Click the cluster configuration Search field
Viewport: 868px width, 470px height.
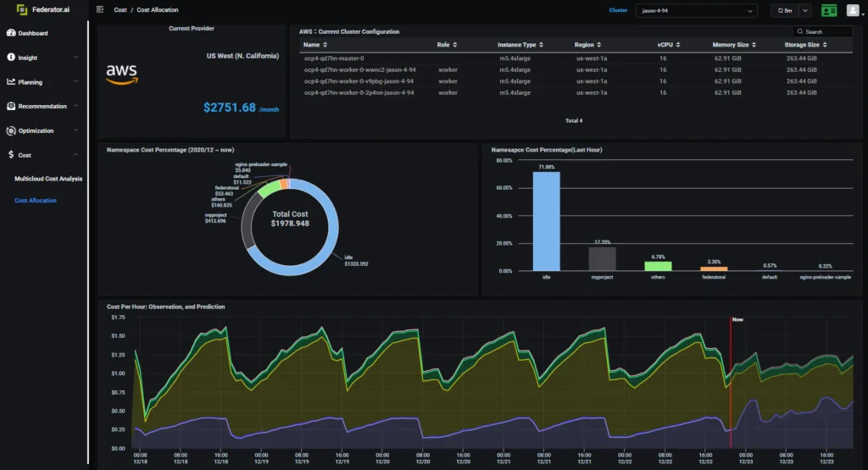point(822,31)
